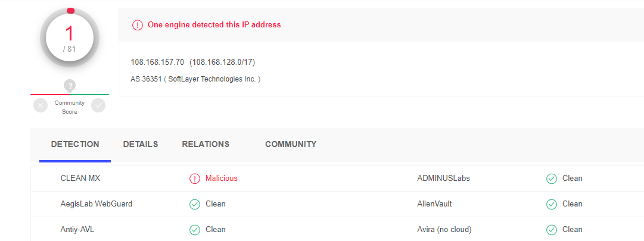Screen dimensions: 644x241
Task: Click the 1/81 detection score gauge
Action: point(70,37)
